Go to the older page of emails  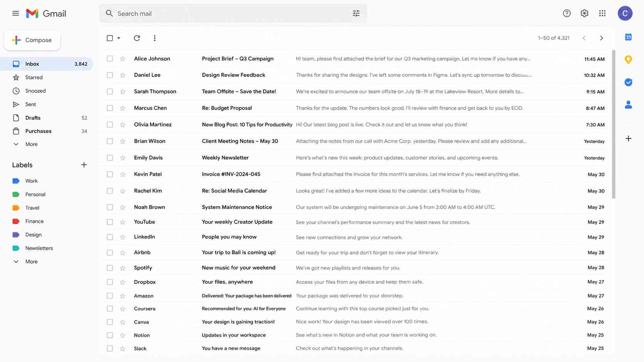(x=601, y=38)
